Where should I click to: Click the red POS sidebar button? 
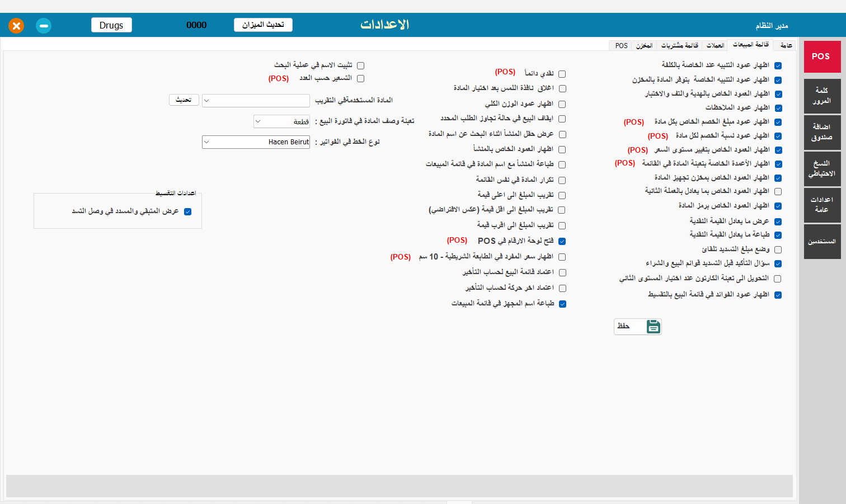(822, 56)
